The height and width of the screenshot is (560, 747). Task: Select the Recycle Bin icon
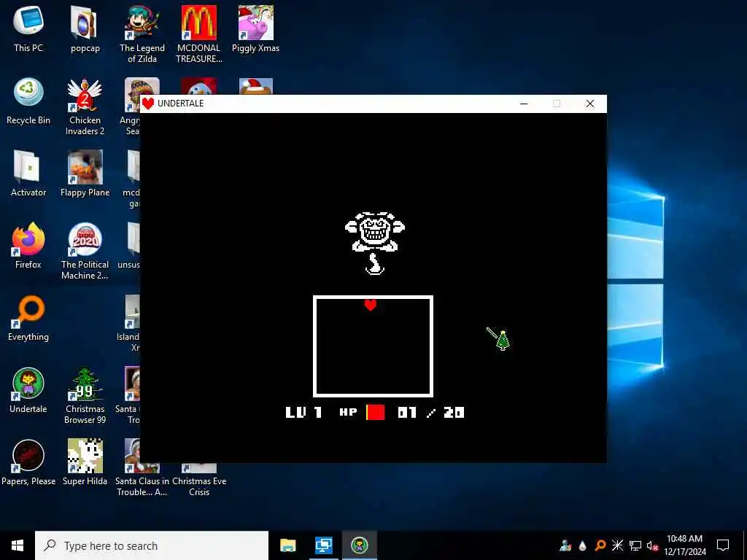point(28,101)
